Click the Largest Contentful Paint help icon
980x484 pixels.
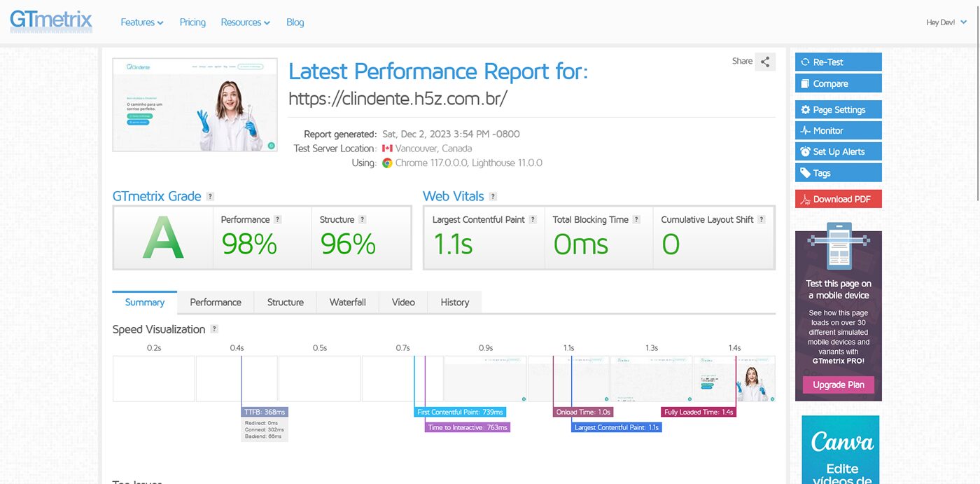click(x=533, y=220)
